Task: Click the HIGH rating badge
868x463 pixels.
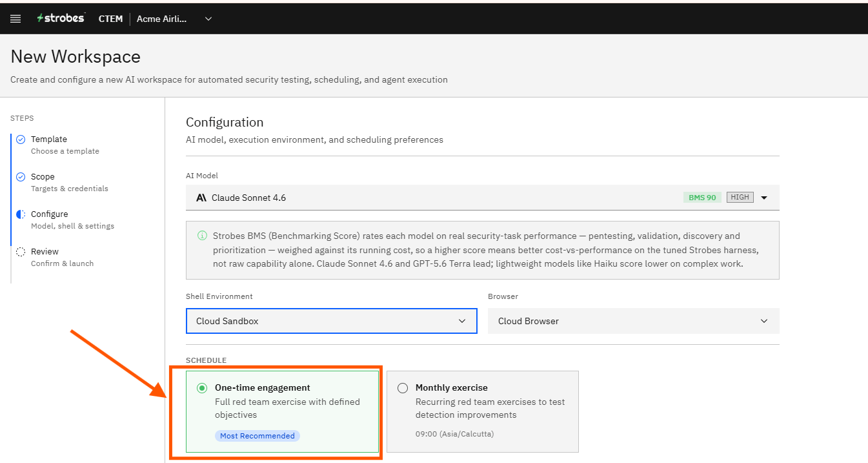Action: (740, 197)
